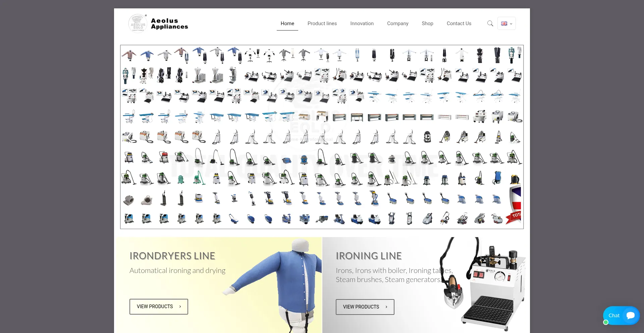Open the language flag dropdown
The height and width of the screenshot is (333, 644).
(x=506, y=23)
